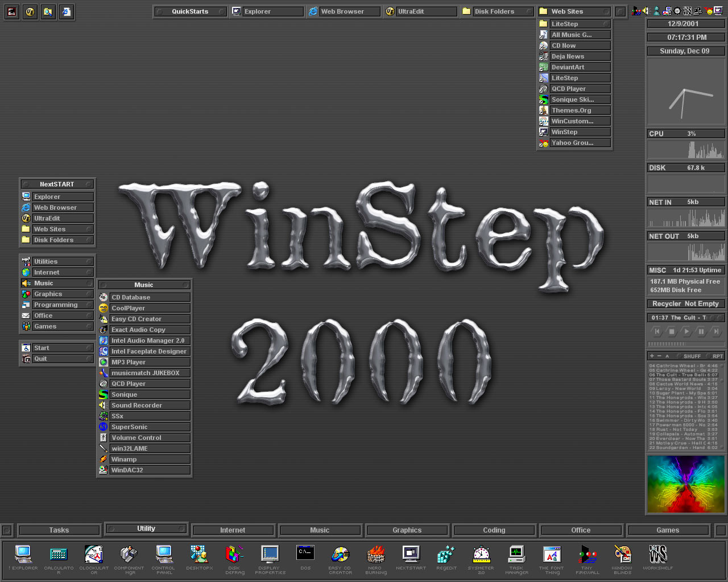Image resolution: width=728 pixels, height=582 pixels.
Task: Click Web Browser in top bar
Action: (344, 11)
